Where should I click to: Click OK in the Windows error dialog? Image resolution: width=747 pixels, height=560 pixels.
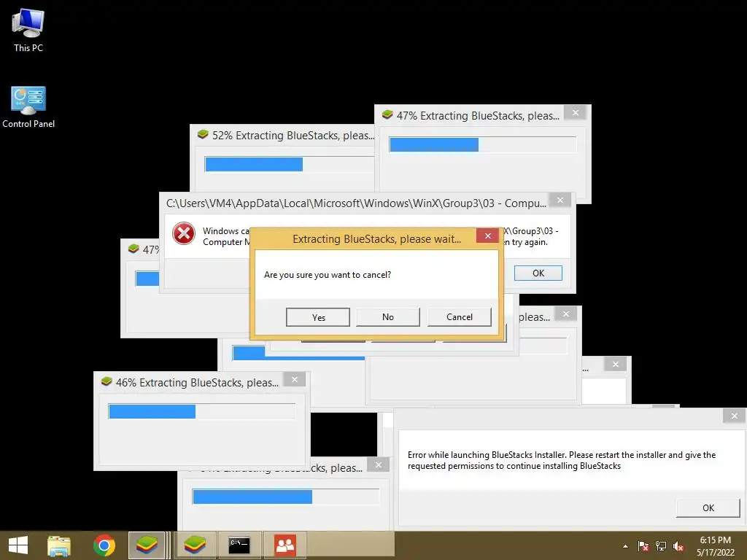538,273
